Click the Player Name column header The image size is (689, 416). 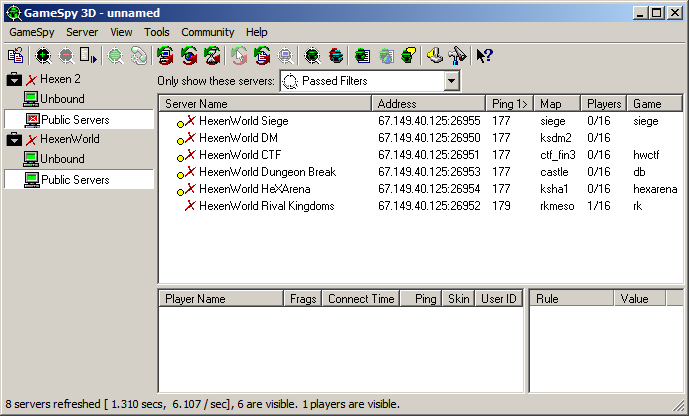[221, 299]
